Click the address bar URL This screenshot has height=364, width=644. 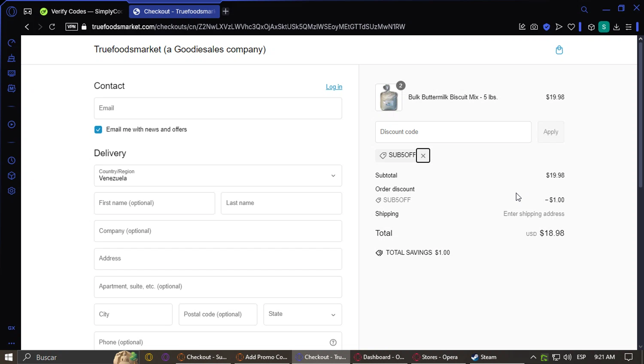pos(248,27)
